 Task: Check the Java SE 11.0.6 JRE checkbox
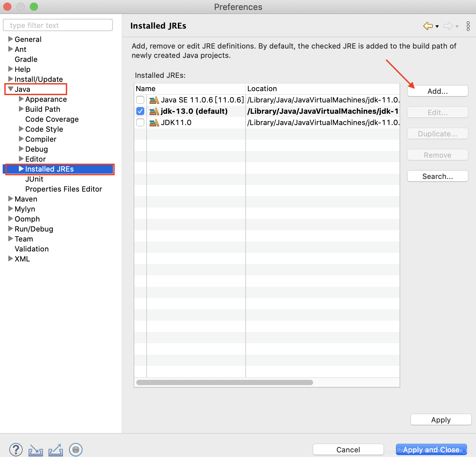(140, 100)
